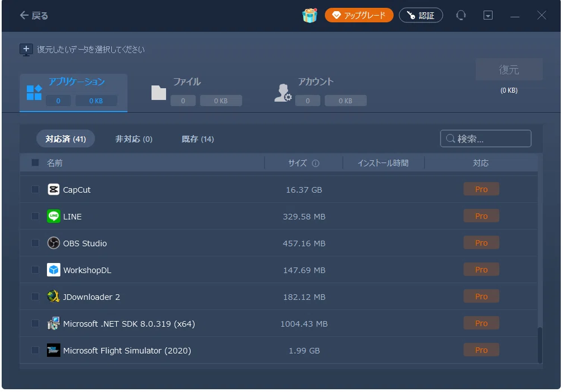The width and height of the screenshot is (563, 392).
Task: Open the title bar dropdown menu icon
Action: pyautogui.click(x=488, y=16)
